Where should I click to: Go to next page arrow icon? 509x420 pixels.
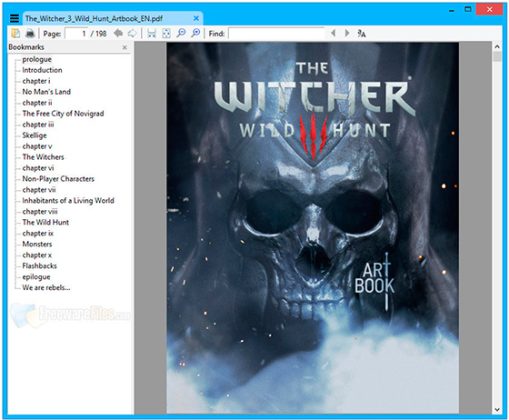[x=132, y=33]
